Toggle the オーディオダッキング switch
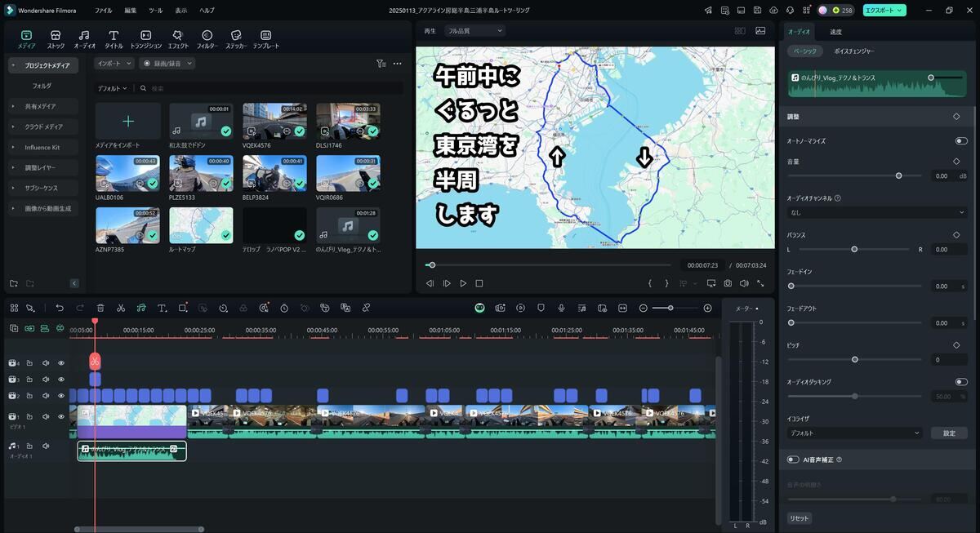980x533 pixels. pyautogui.click(x=961, y=381)
